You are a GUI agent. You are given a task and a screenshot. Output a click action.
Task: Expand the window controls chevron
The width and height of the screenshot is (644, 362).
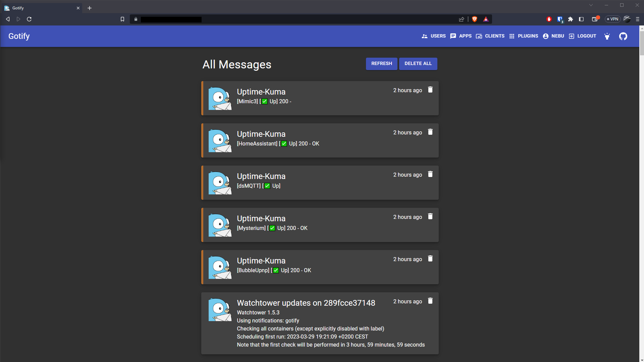[591, 5]
